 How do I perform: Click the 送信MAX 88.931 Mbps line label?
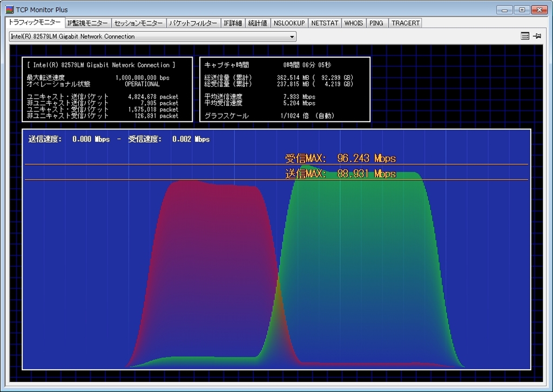click(340, 174)
